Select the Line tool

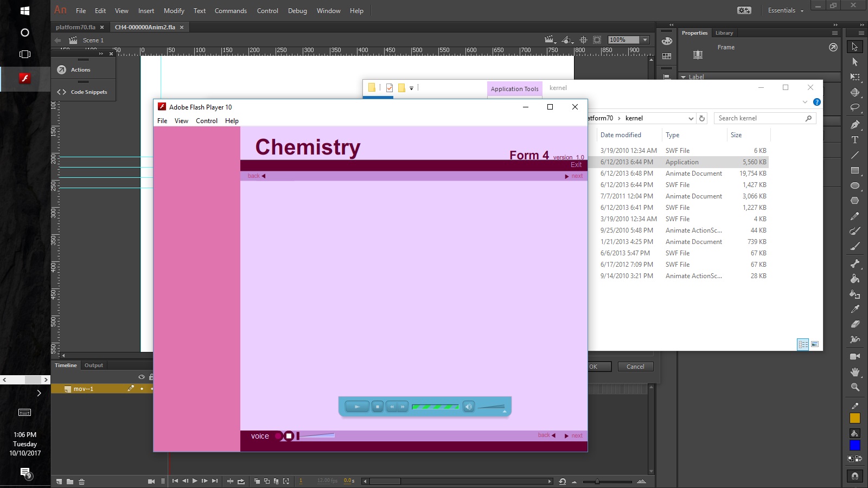(855, 155)
